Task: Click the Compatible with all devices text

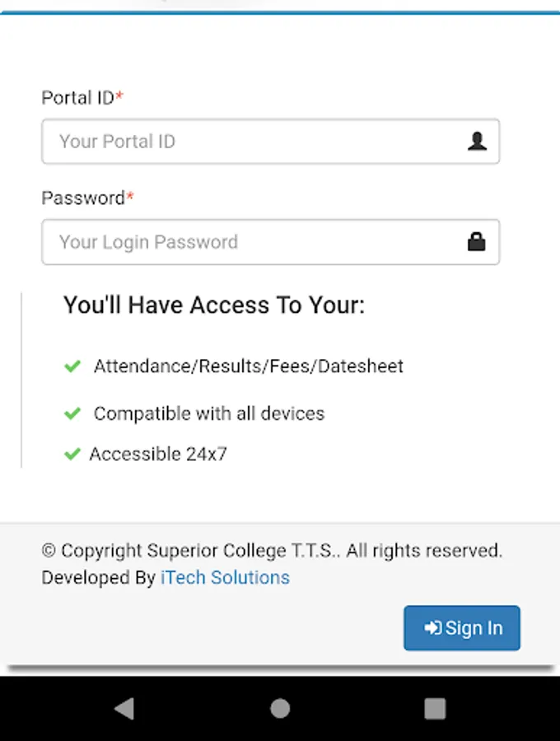Action: click(x=209, y=413)
